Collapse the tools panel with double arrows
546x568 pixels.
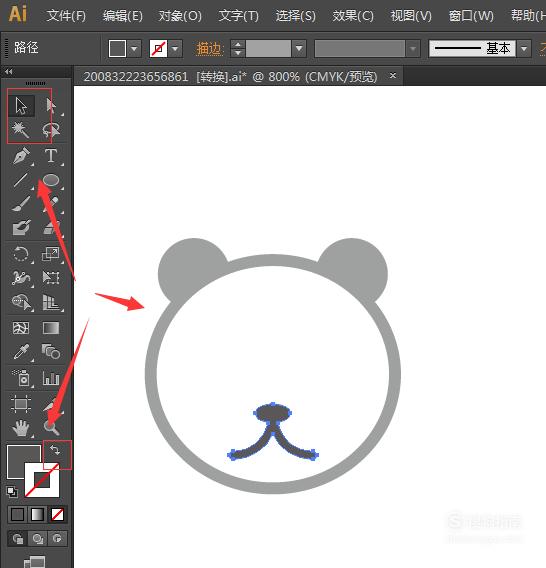9,72
